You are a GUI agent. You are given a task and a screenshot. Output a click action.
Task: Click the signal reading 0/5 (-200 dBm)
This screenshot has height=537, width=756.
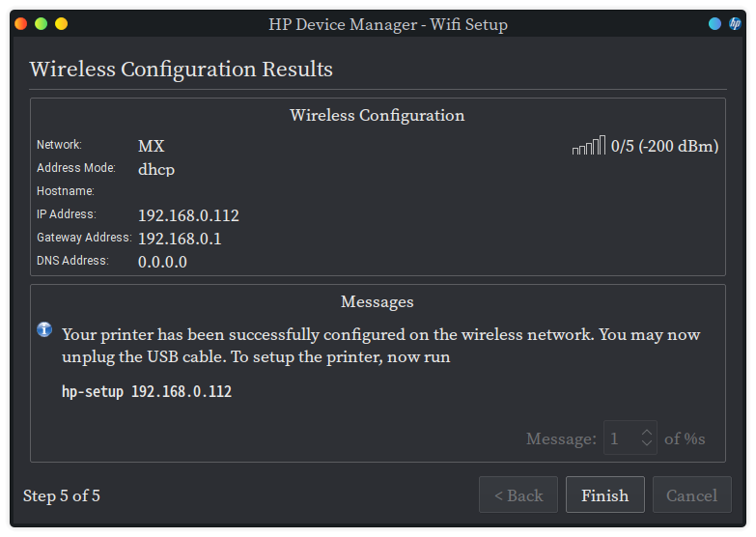664,146
